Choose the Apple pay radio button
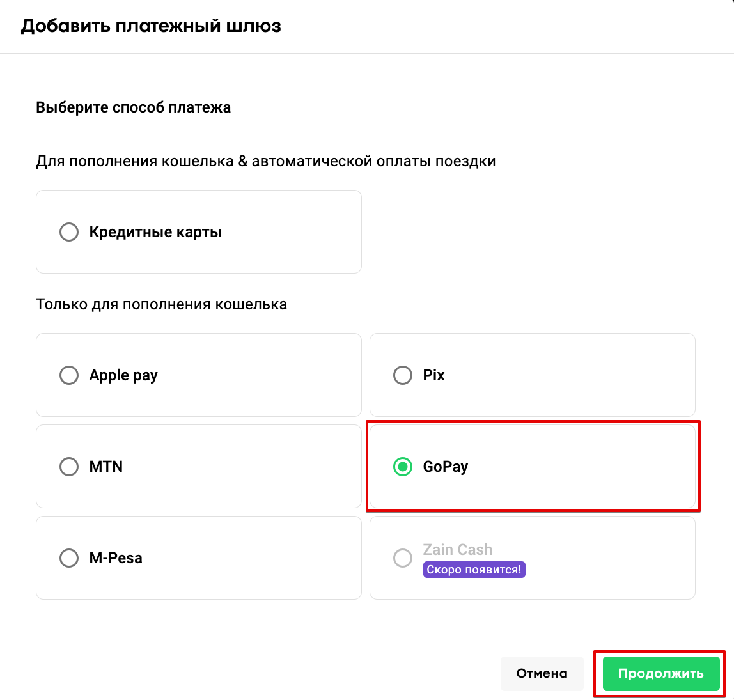The height and width of the screenshot is (700, 734). [x=69, y=375]
